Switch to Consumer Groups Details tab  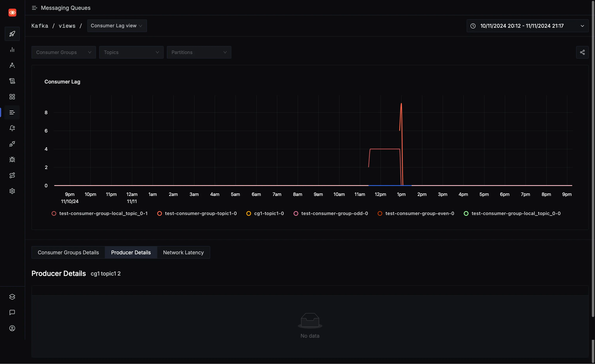[x=68, y=252]
